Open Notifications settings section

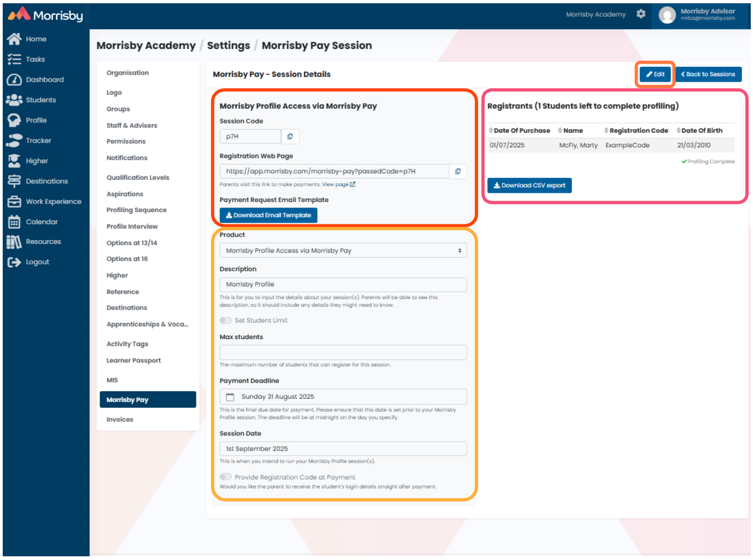127,158
